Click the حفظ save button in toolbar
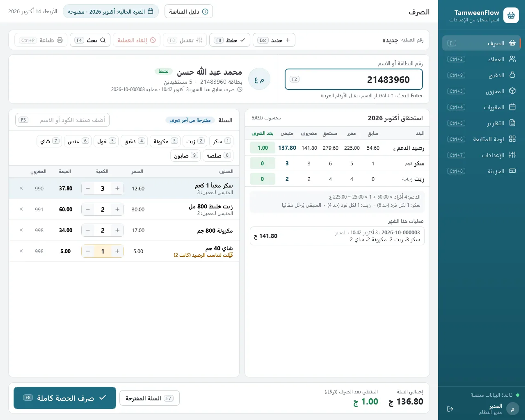 [230, 40]
